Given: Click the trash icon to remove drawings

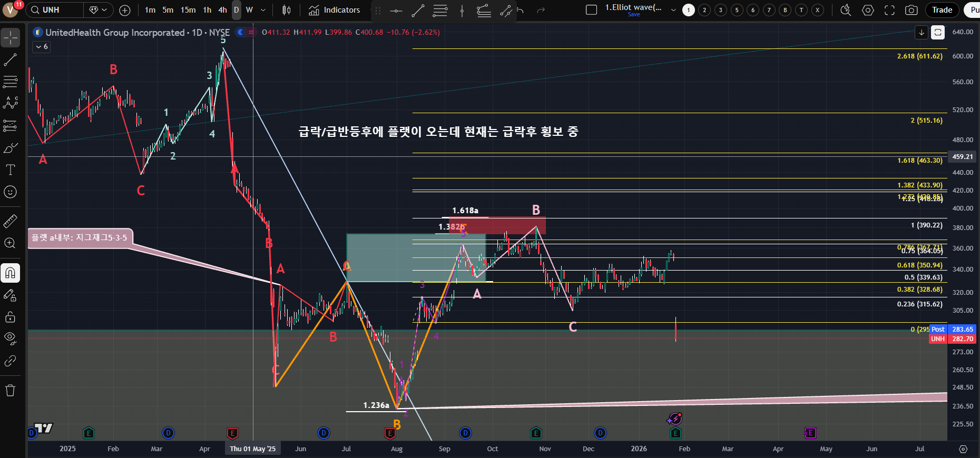Looking at the screenshot, I should click(11, 390).
